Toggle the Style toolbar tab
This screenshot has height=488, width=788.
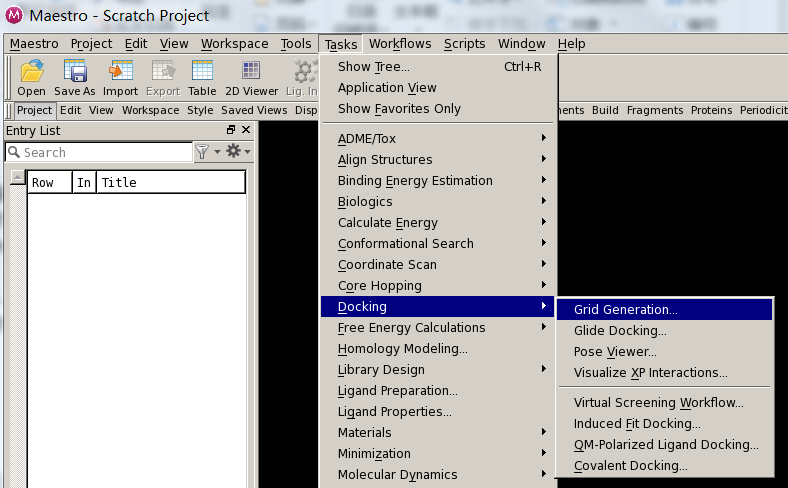200,110
